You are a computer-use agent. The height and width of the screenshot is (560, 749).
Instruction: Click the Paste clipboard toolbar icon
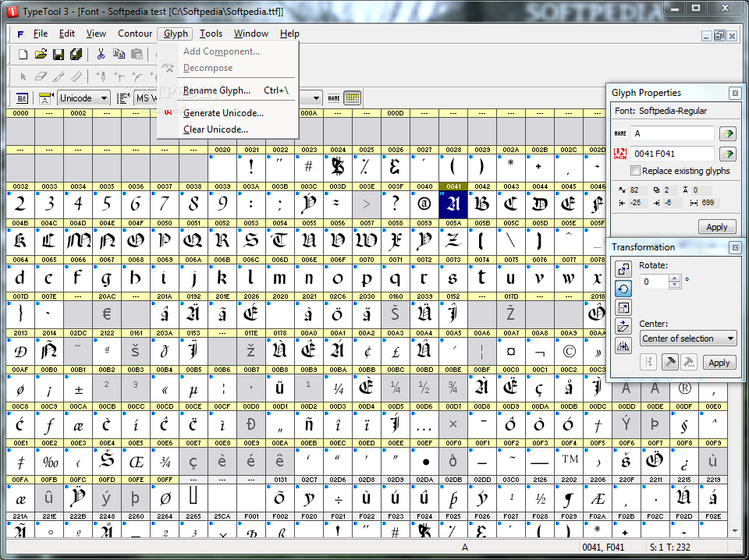point(137,55)
